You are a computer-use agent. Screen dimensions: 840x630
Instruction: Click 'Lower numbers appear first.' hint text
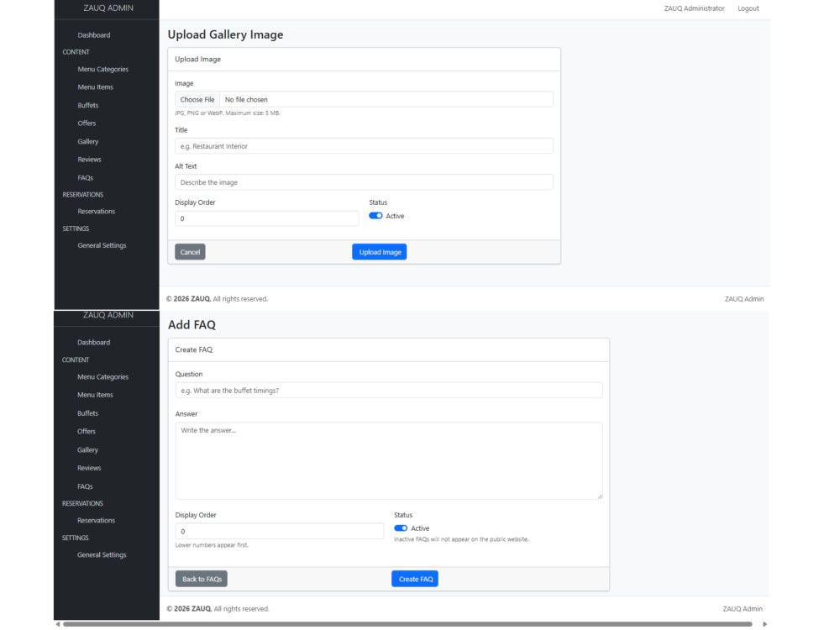coord(212,545)
